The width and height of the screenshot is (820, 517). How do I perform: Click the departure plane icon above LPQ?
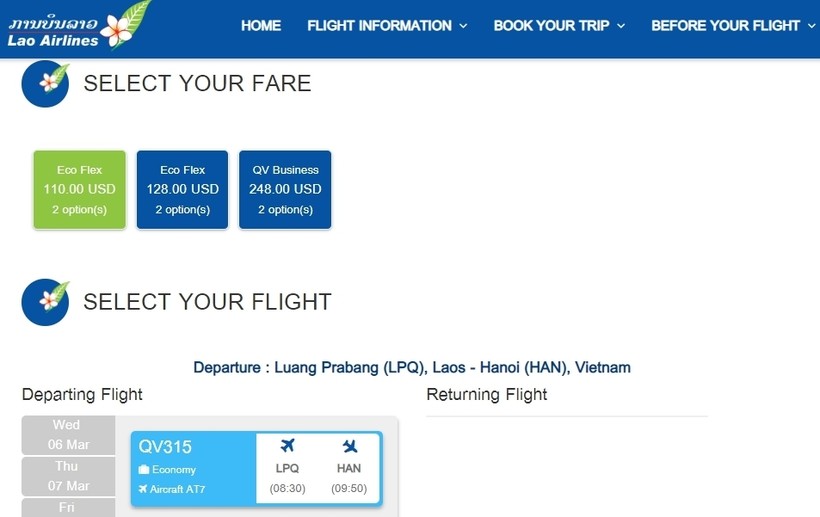pos(288,446)
